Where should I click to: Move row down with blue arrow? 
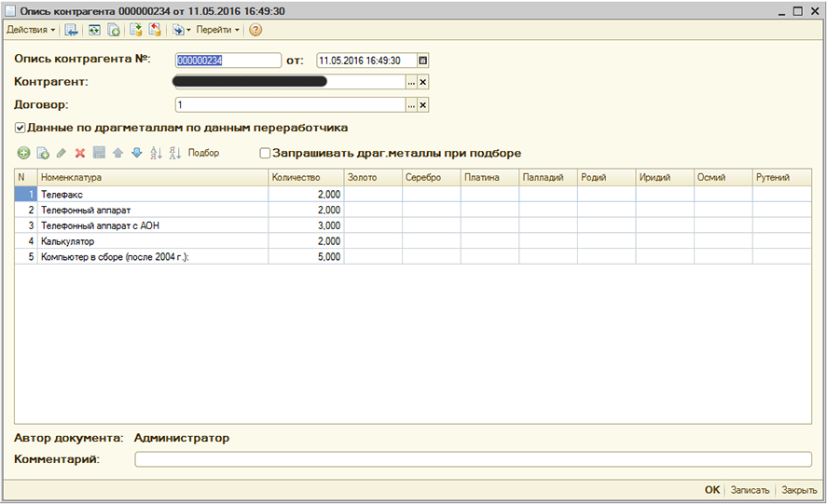tap(136, 153)
